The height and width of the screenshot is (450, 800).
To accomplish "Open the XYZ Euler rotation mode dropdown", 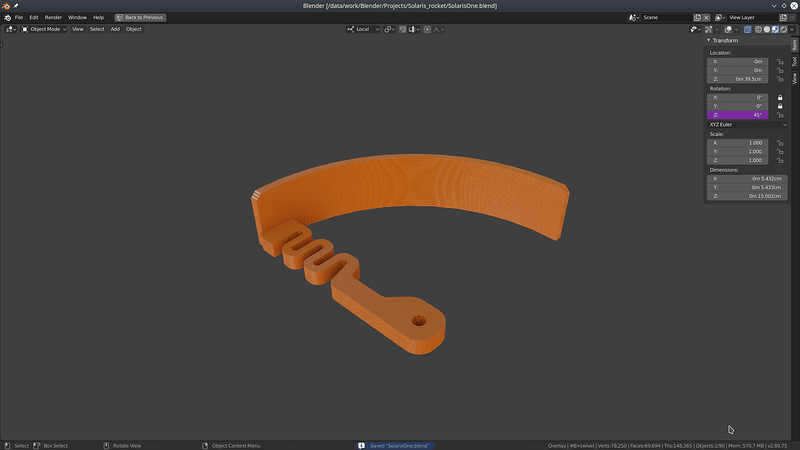I will pos(747,124).
